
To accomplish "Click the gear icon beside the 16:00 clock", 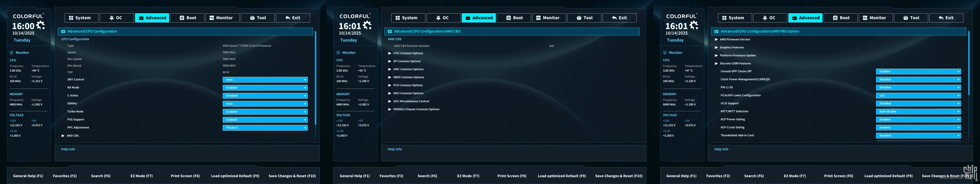I will point(40,25).
